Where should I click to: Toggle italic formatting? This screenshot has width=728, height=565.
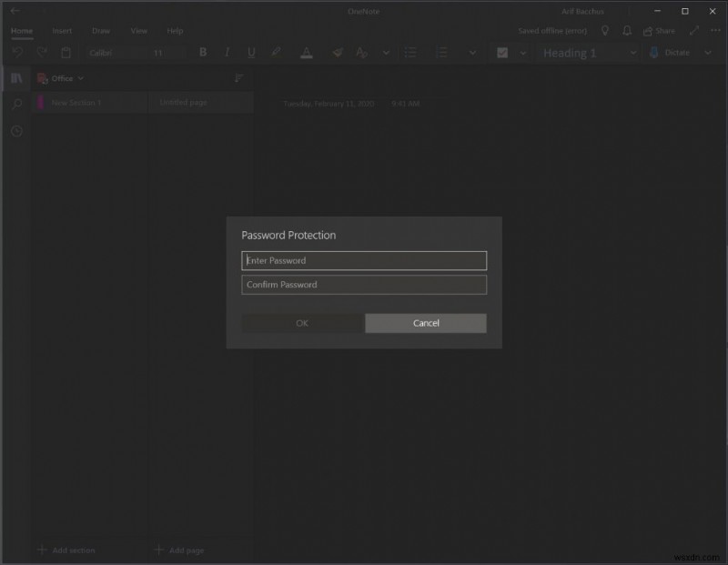click(227, 52)
